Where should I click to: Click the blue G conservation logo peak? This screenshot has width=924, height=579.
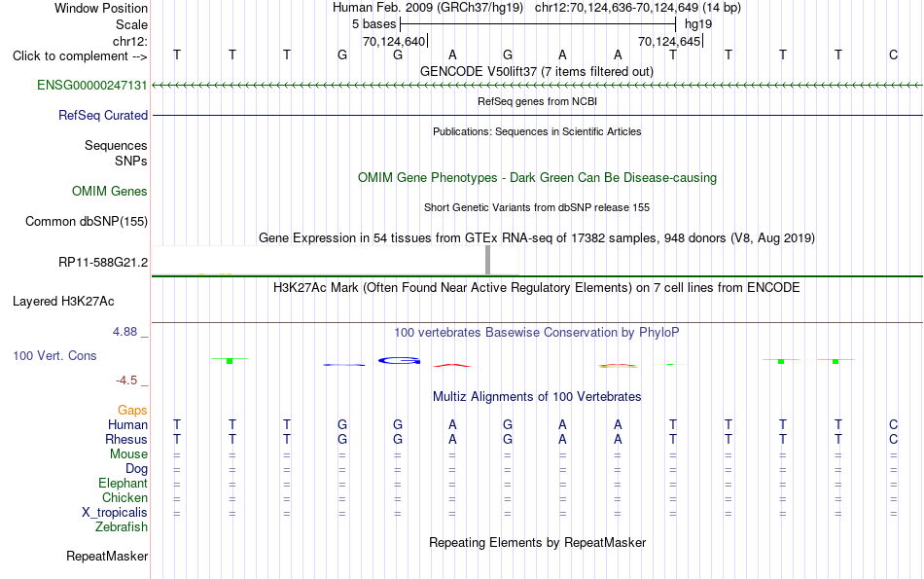(399, 360)
